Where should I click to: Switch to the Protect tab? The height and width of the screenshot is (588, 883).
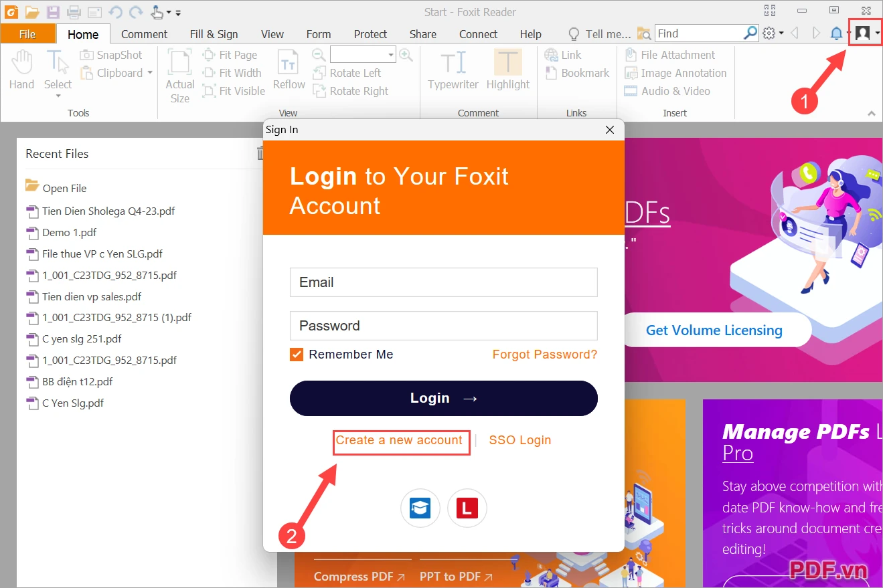370,34
